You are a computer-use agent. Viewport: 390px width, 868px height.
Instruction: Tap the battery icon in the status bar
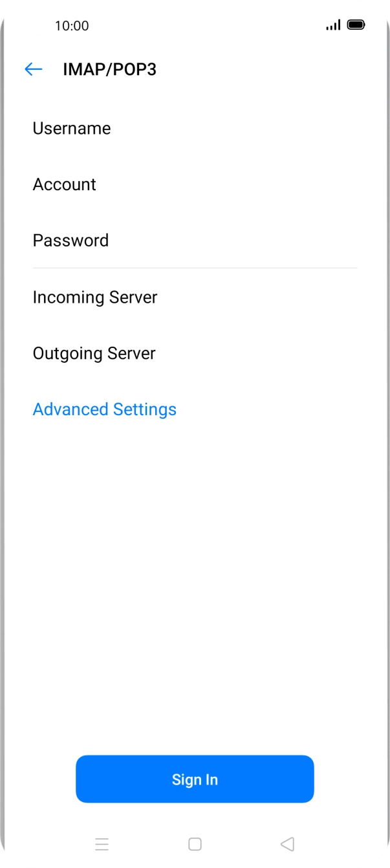pyautogui.click(x=355, y=25)
